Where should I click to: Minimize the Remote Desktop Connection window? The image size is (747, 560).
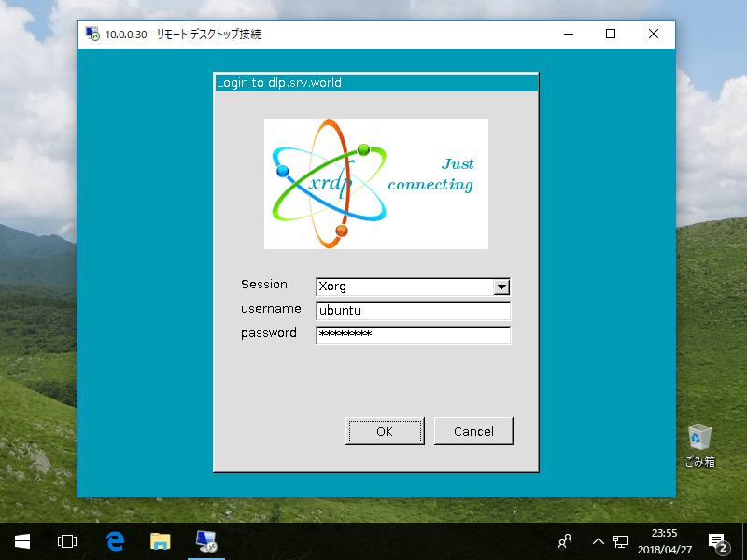tap(569, 34)
